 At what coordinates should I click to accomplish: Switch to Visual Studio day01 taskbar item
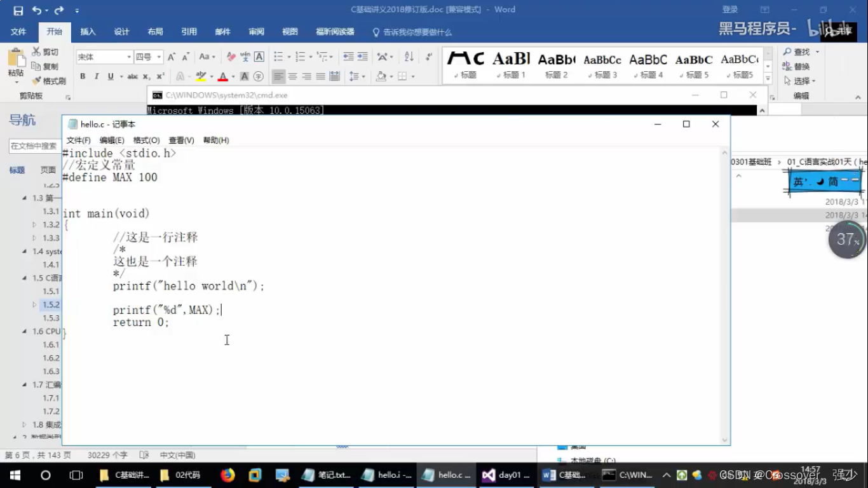[x=505, y=475]
